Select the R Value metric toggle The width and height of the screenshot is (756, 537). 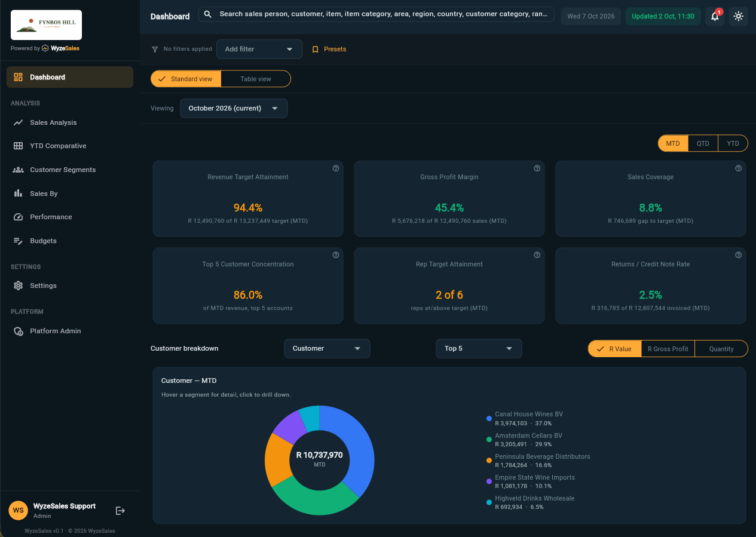click(614, 349)
